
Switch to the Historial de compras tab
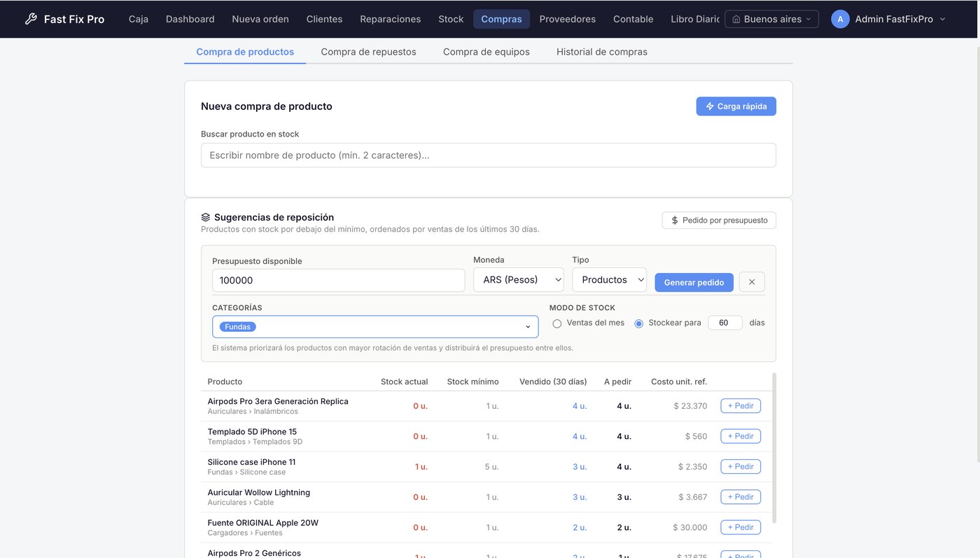click(x=602, y=52)
